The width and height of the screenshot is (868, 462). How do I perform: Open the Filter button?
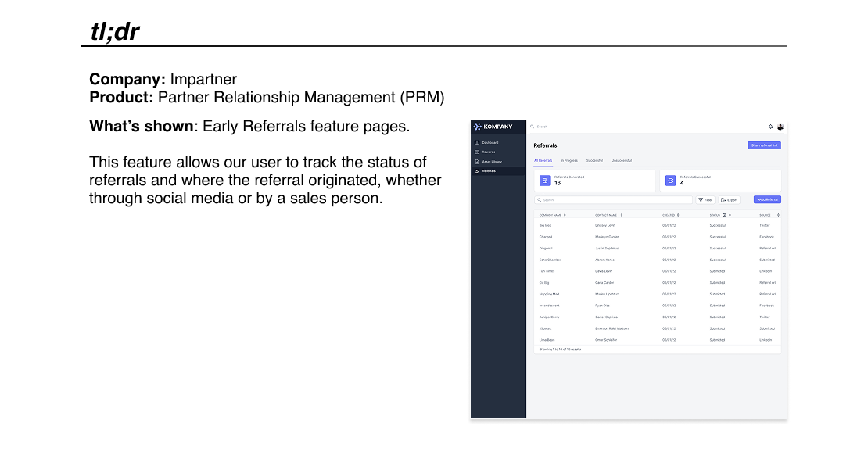pos(705,200)
